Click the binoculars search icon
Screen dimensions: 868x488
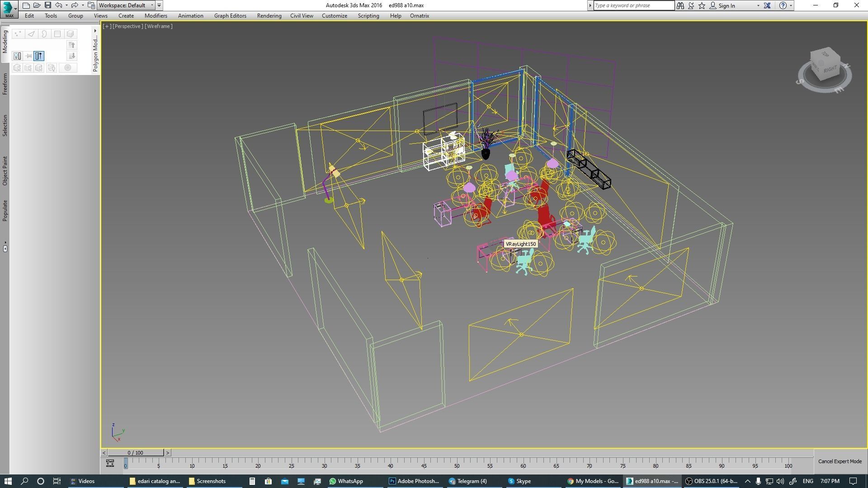(680, 5)
